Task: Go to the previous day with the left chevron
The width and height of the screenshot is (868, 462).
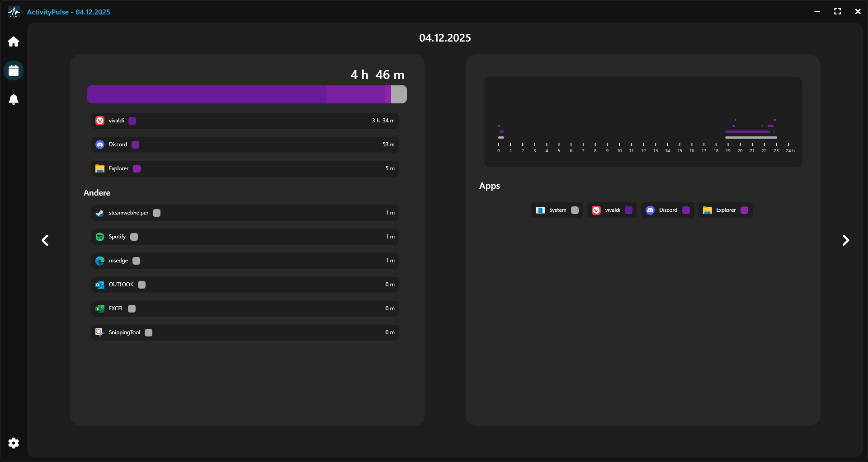Action: coord(45,240)
